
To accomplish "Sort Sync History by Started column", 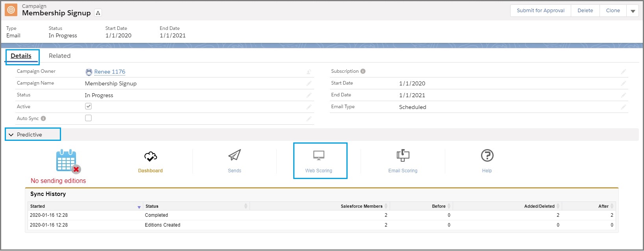I will click(x=38, y=206).
